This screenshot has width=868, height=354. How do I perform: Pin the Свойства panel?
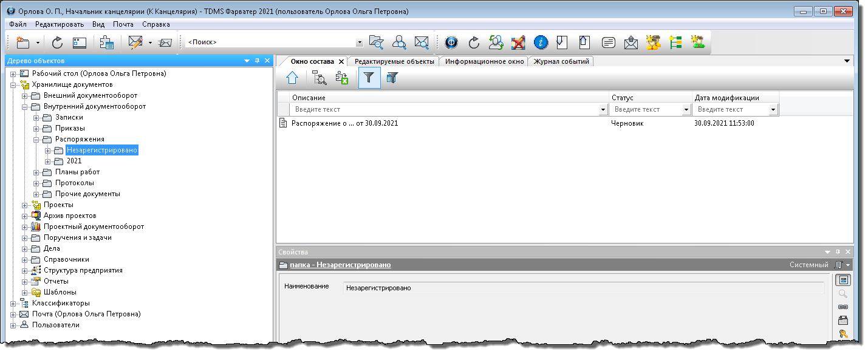click(838, 252)
